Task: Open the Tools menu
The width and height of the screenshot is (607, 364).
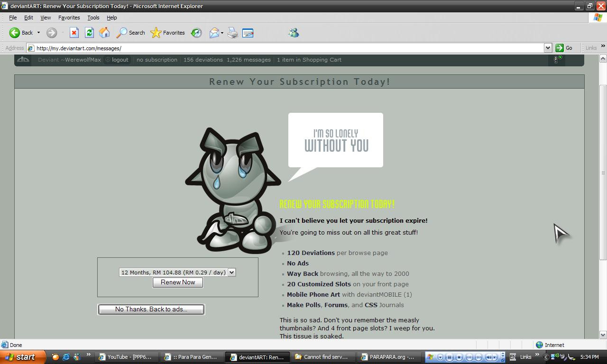Action: [93, 18]
